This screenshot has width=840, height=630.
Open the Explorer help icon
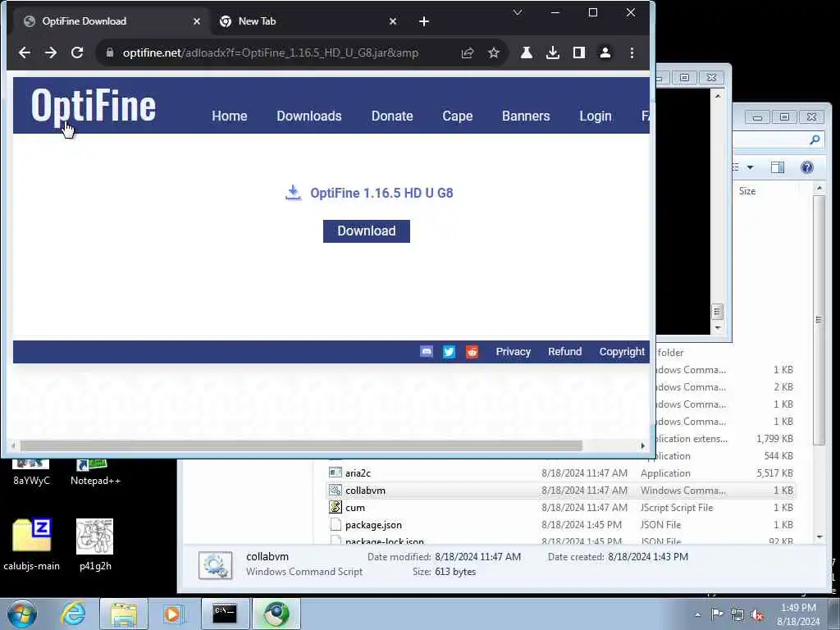tap(807, 167)
